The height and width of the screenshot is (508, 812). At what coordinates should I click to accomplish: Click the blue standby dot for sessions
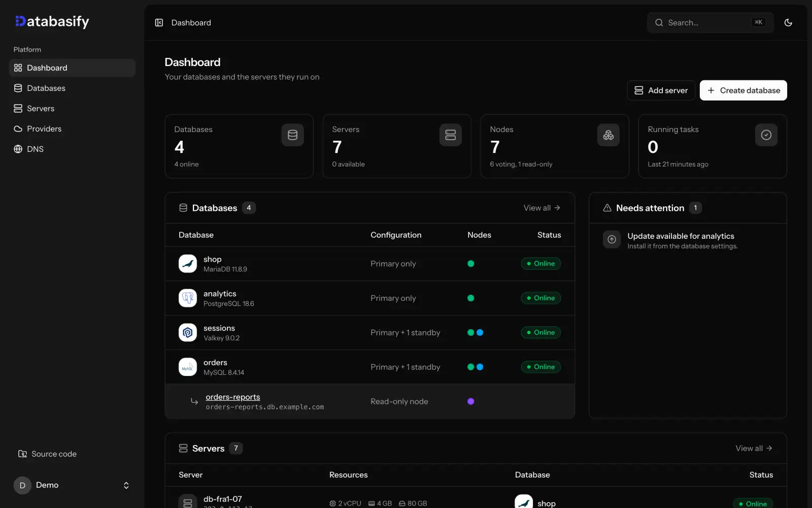[x=480, y=333]
